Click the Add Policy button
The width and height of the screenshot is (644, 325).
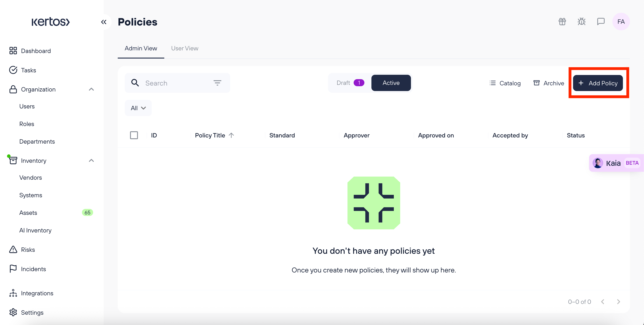(598, 83)
